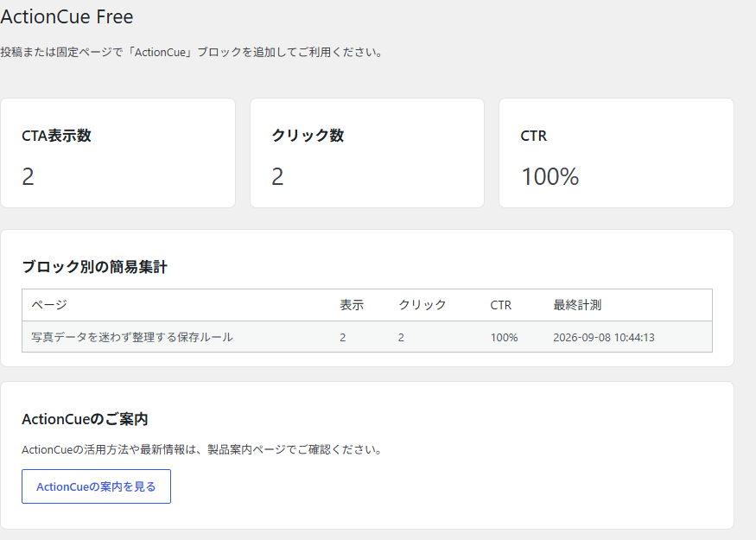The width and height of the screenshot is (756, 540).
Task: Select the ActionCue Free page heading
Action: click(67, 17)
